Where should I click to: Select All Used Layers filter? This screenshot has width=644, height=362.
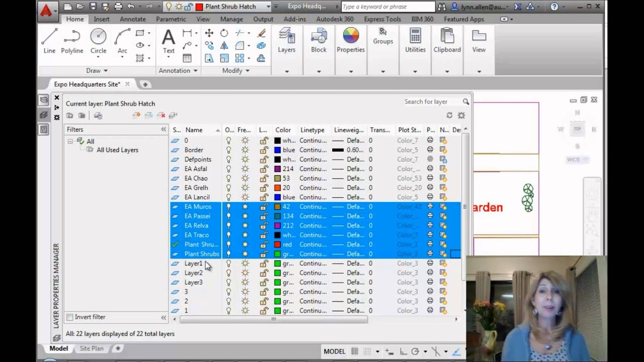coord(117,150)
